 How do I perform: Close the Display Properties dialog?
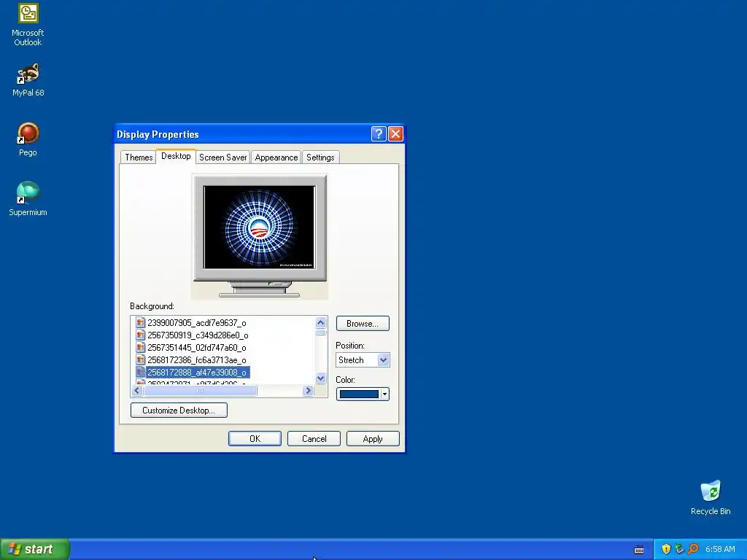[x=395, y=134]
